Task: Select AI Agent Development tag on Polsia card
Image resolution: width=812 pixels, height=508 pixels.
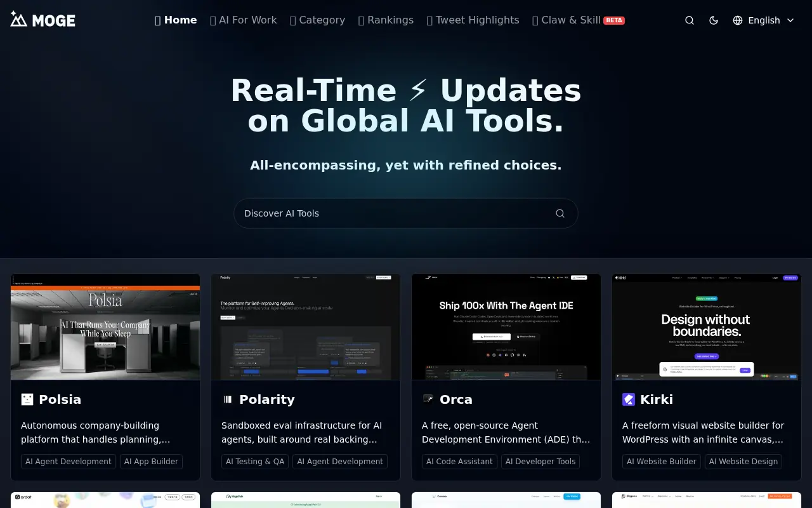Action: click(69, 462)
